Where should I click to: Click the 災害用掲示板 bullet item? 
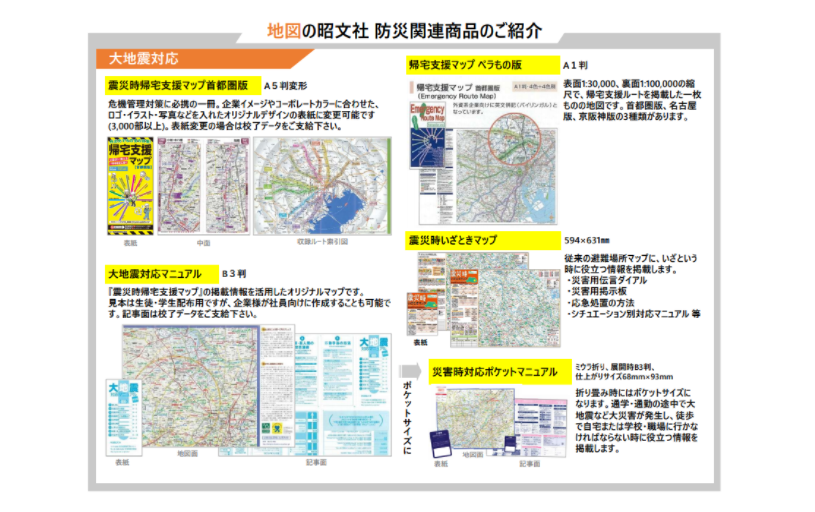click(597, 292)
